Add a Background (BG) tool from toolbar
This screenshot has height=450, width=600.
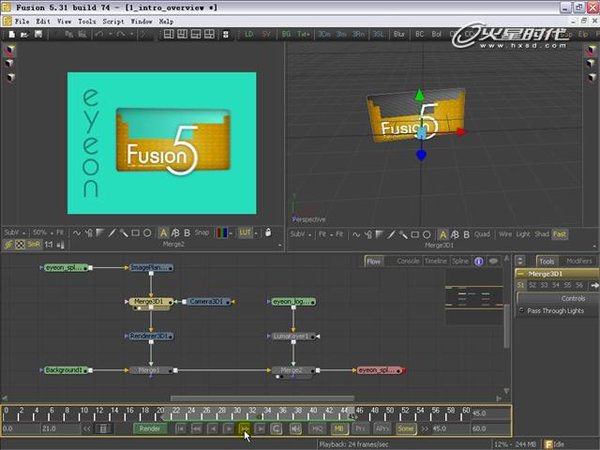[286, 34]
